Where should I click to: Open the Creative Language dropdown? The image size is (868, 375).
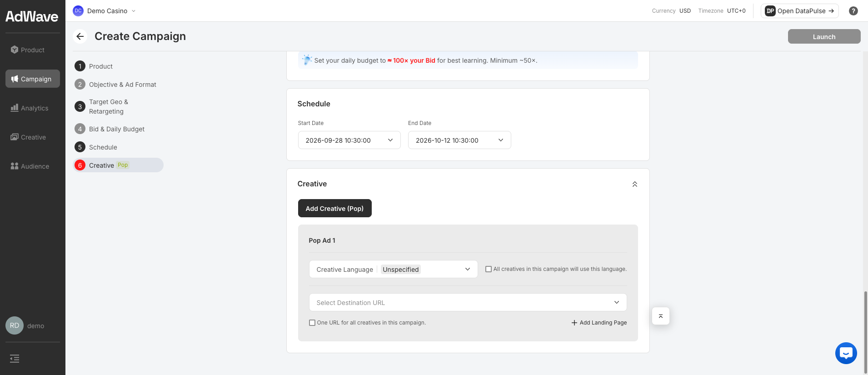tap(393, 269)
